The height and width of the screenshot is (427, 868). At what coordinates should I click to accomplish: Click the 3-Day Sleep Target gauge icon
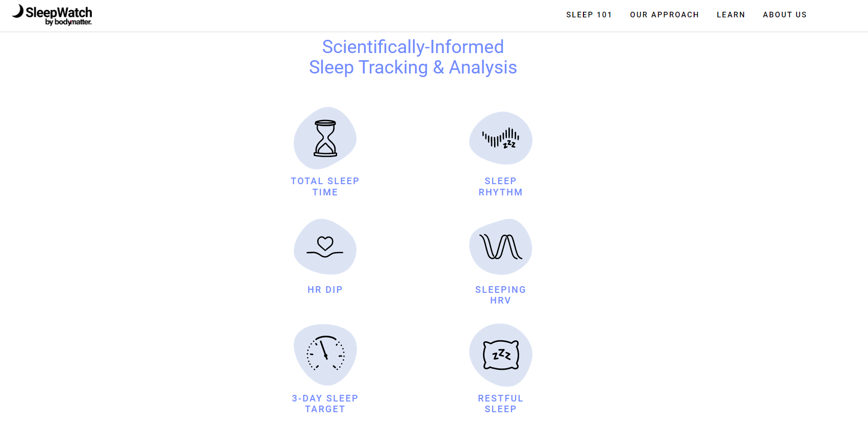325,354
